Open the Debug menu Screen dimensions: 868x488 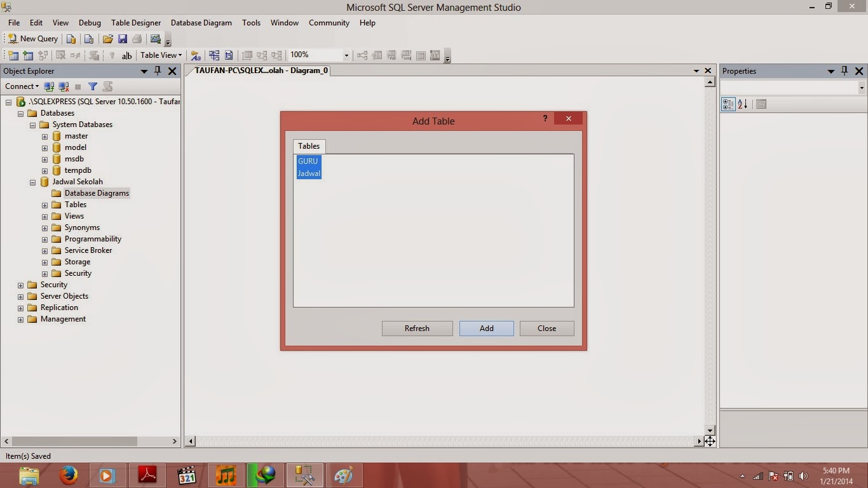coord(90,22)
